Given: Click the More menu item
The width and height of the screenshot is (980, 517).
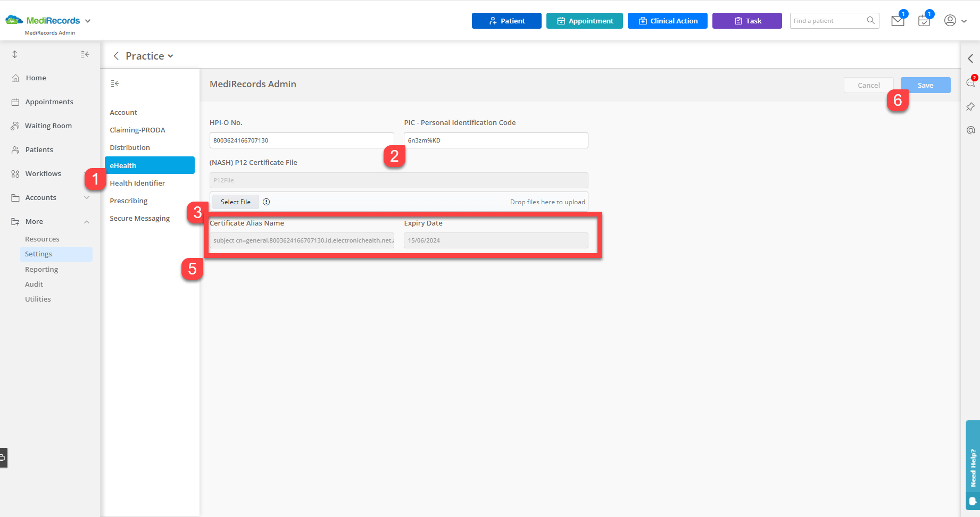Looking at the screenshot, I should (34, 221).
